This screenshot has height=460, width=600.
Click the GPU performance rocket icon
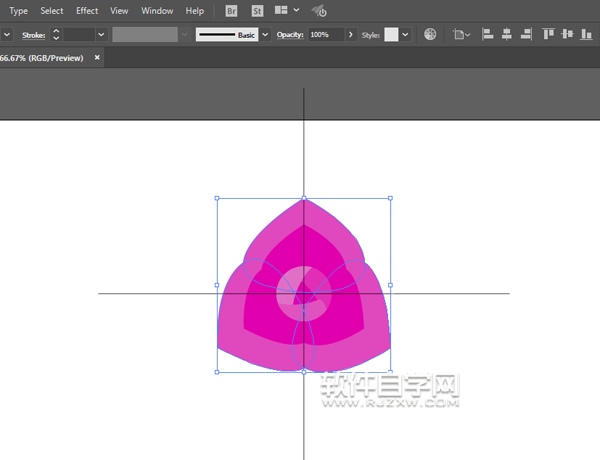319,11
